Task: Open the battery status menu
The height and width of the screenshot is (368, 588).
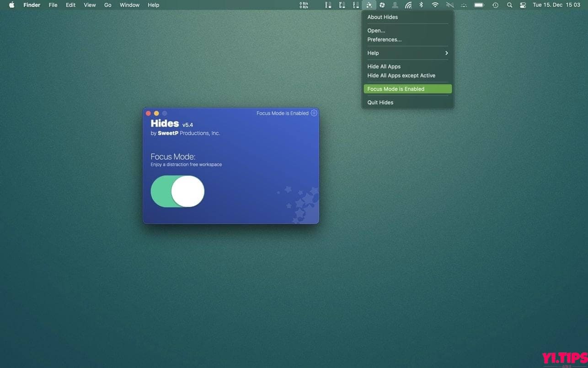Action: tap(479, 5)
